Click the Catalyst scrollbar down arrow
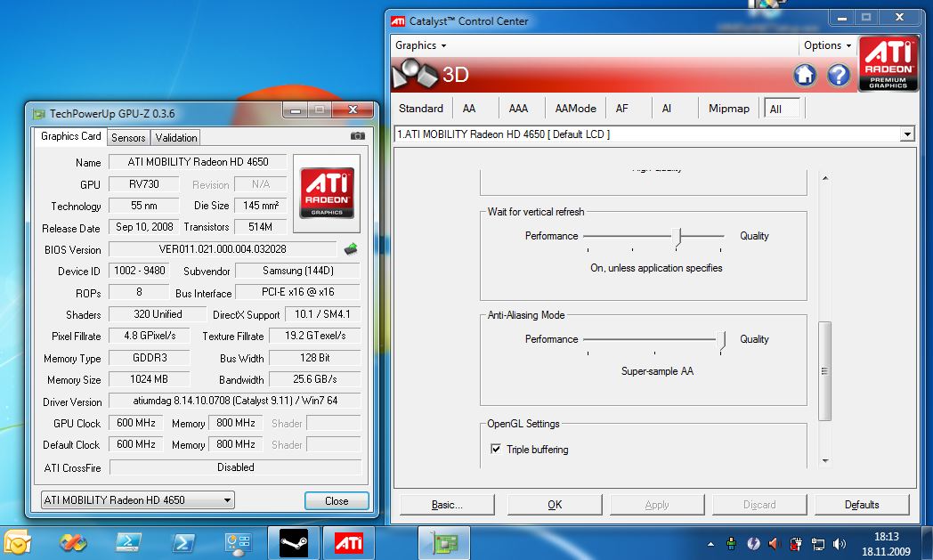Viewport: 933px width, 560px height. pyautogui.click(x=824, y=460)
